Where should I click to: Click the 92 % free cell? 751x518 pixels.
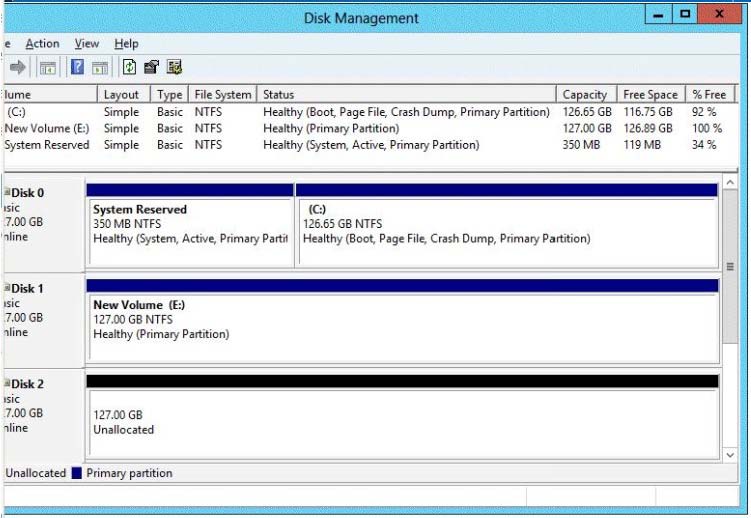[704, 112]
